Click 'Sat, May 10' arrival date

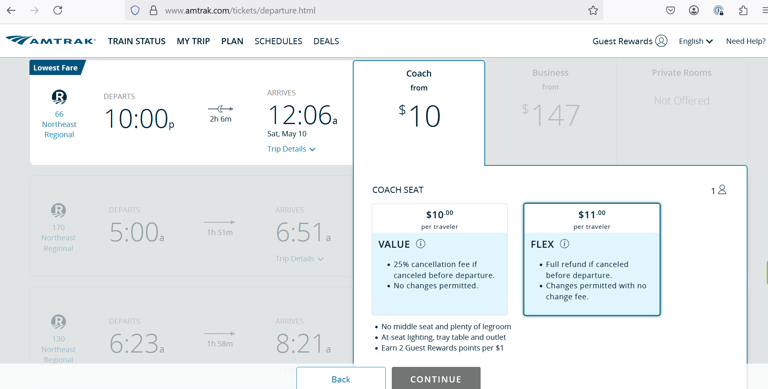287,134
